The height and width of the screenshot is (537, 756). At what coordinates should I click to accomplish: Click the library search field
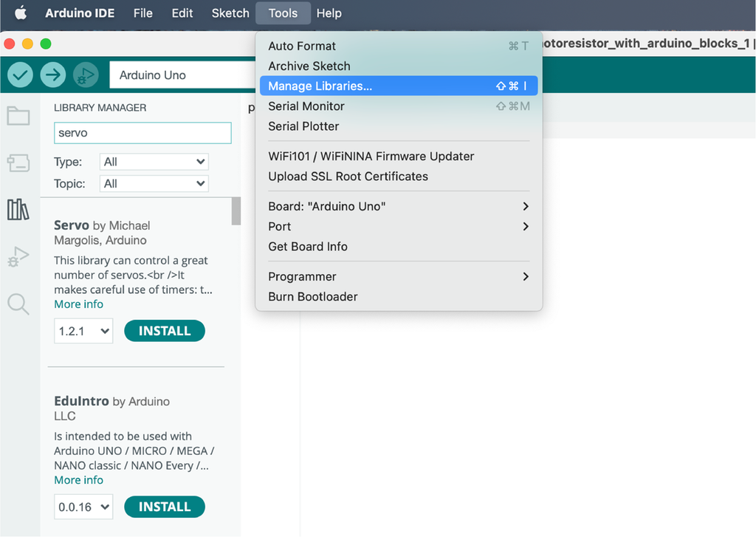[142, 133]
